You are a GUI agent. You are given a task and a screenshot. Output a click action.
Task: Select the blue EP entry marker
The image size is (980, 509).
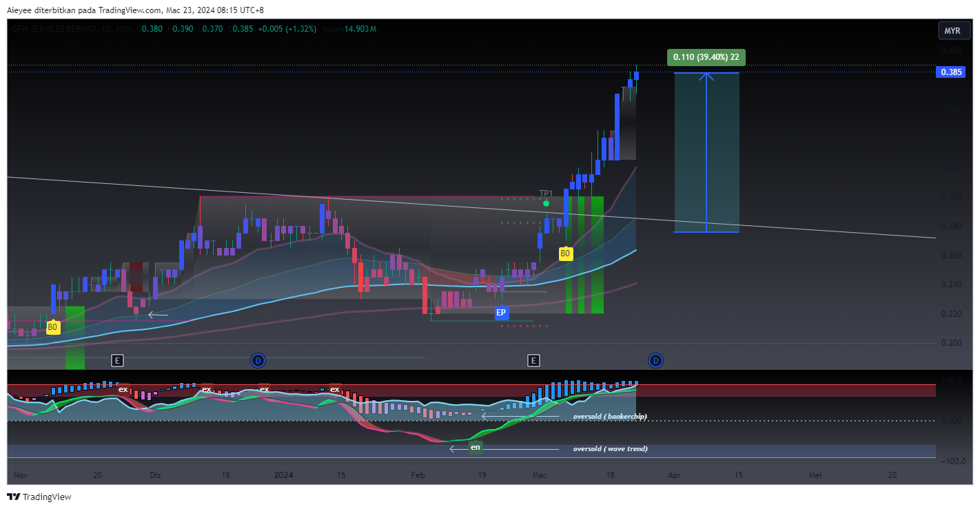coord(501,313)
